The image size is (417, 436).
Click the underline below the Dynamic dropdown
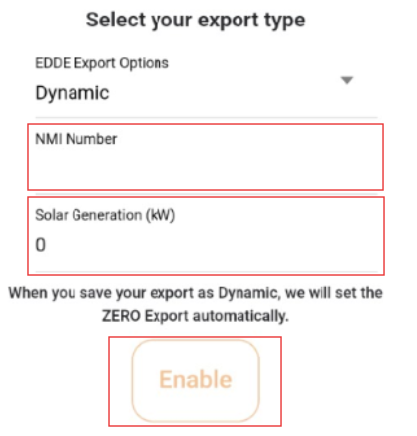tap(206, 117)
